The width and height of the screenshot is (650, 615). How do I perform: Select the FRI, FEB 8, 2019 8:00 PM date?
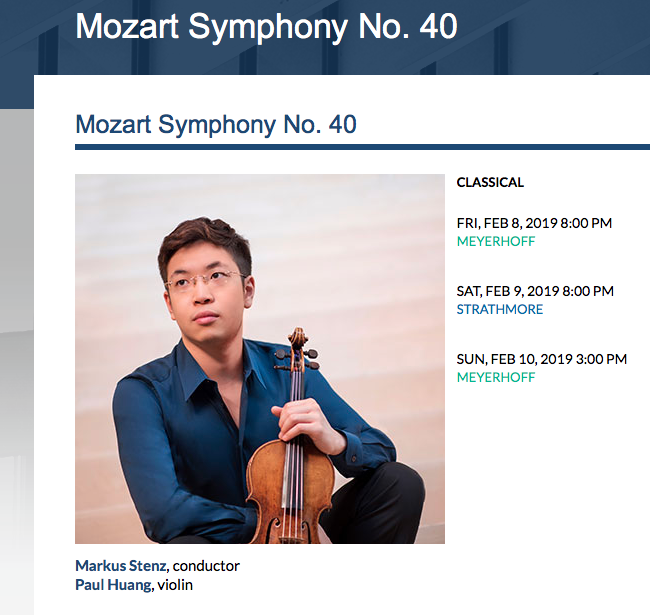(534, 223)
